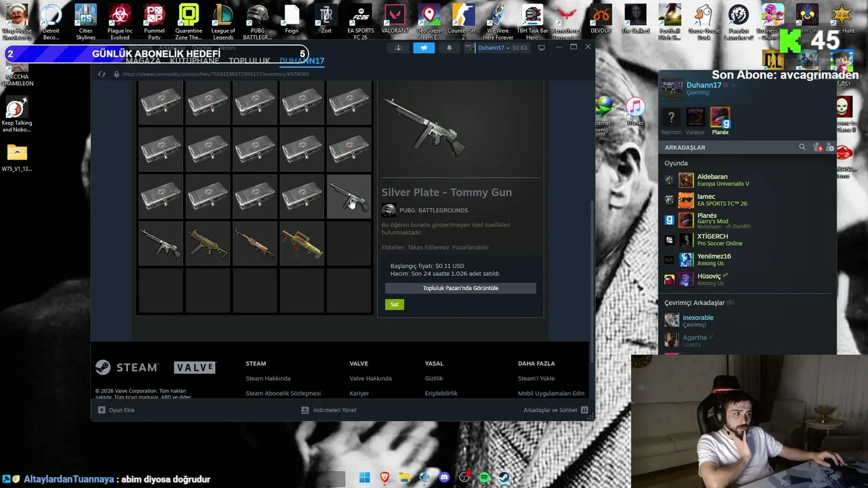Select the Zort desktop shortcut
The height and width of the screenshot is (488, 868).
tap(326, 19)
